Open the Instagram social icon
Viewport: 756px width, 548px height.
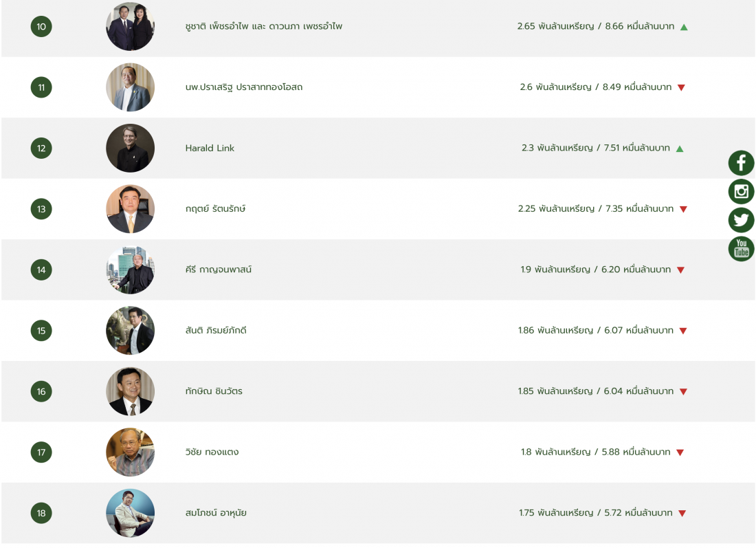point(741,191)
